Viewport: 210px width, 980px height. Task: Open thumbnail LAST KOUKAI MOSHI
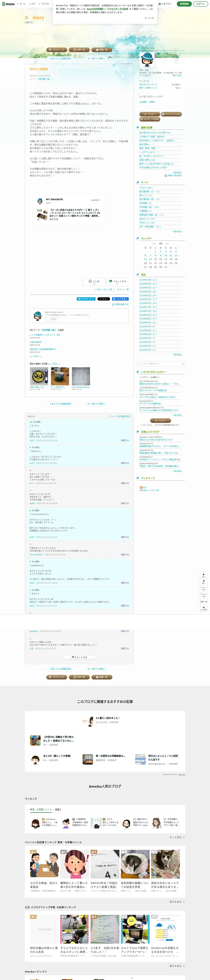81,376
